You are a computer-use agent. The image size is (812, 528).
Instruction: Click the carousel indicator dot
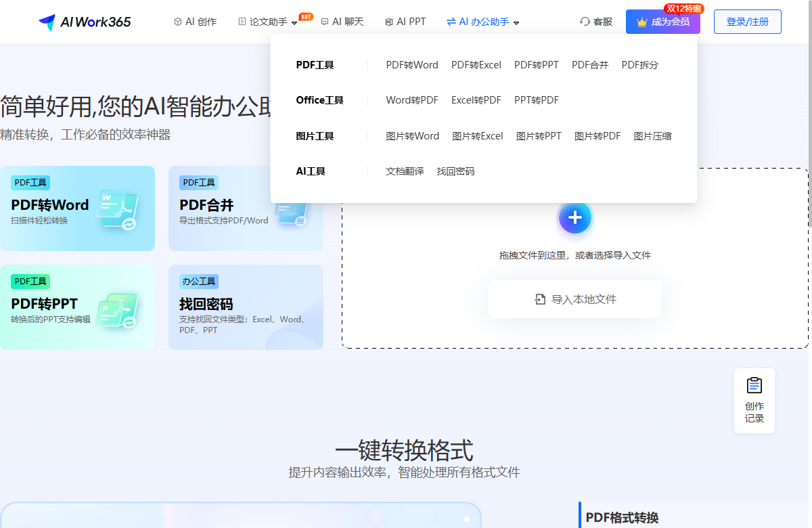point(466,519)
